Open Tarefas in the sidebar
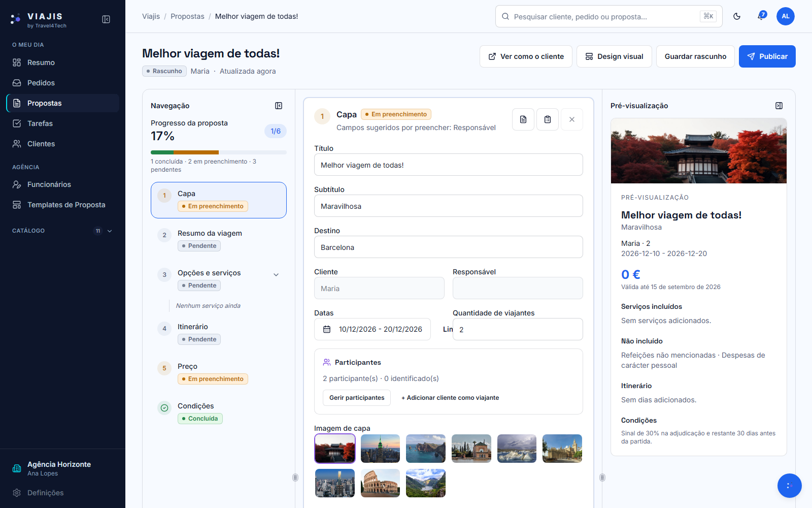Viewport: 812px width, 508px height. point(63,123)
